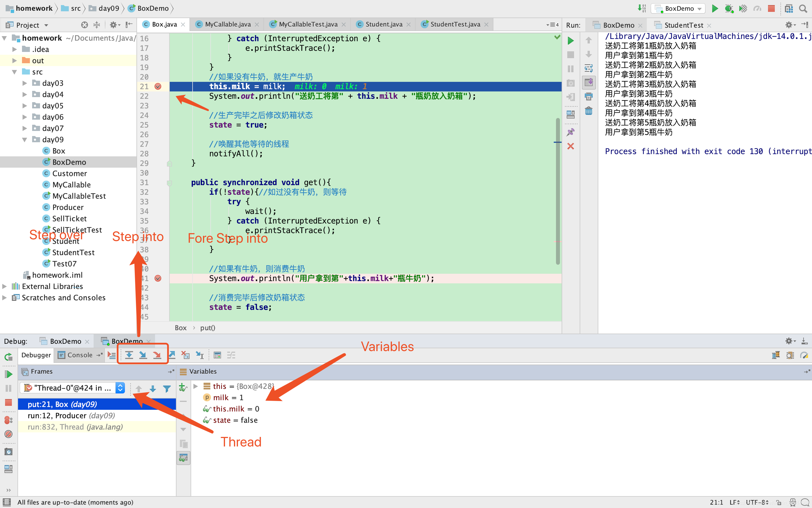812x508 pixels.
Task: Click the Debug bug icon in top toolbar
Action: point(729,8)
